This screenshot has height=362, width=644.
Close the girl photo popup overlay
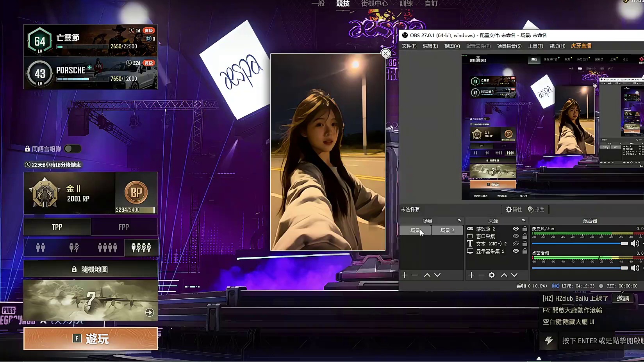pyautogui.click(x=385, y=54)
